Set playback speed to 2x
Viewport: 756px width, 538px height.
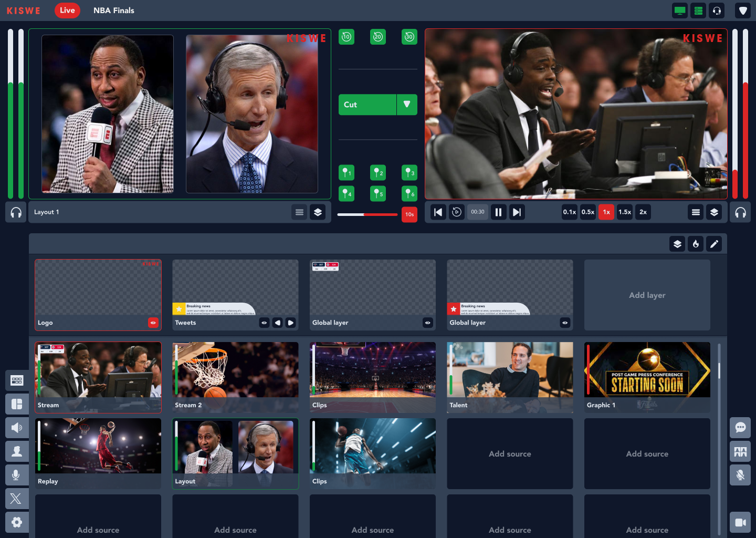pyautogui.click(x=643, y=212)
